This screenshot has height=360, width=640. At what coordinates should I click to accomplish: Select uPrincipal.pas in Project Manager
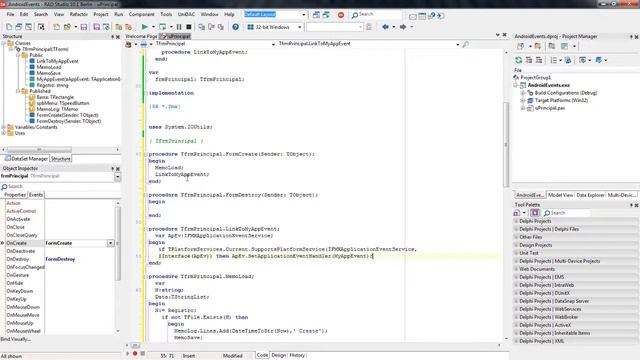tap(550, 108)
